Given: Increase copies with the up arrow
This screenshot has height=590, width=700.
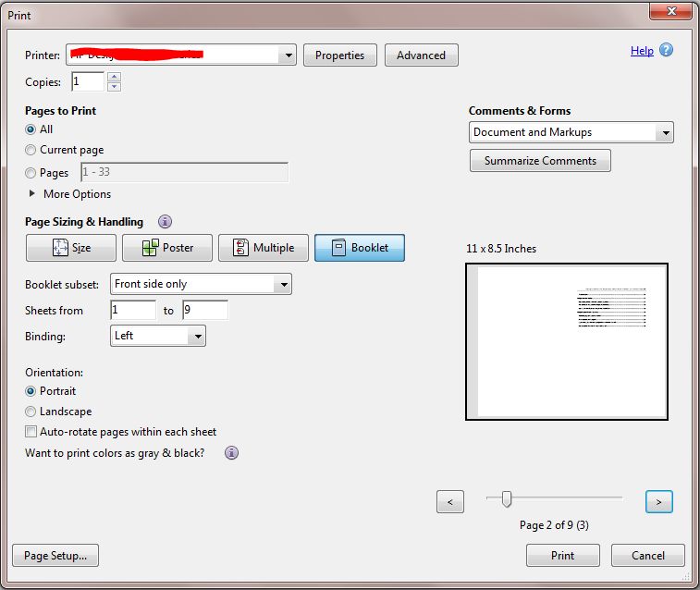Looking at the screenshot, I should click(x=115, y=77).
